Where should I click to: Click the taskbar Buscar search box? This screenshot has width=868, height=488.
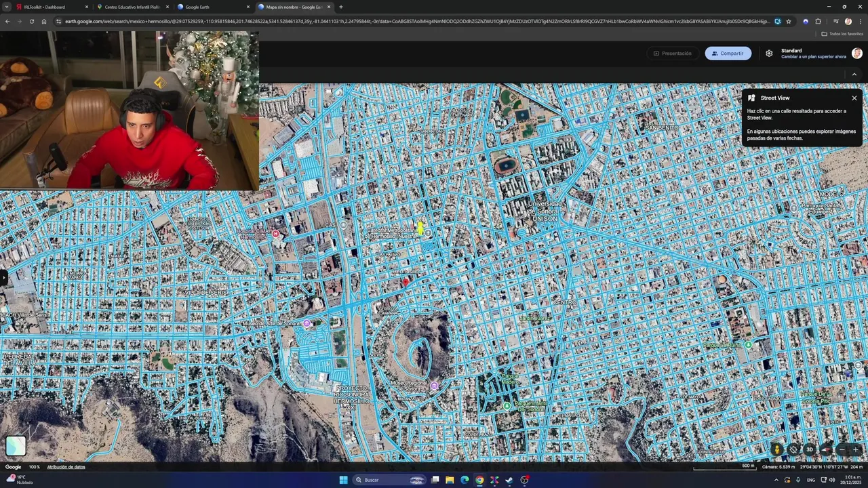click(x=389, y=480)
